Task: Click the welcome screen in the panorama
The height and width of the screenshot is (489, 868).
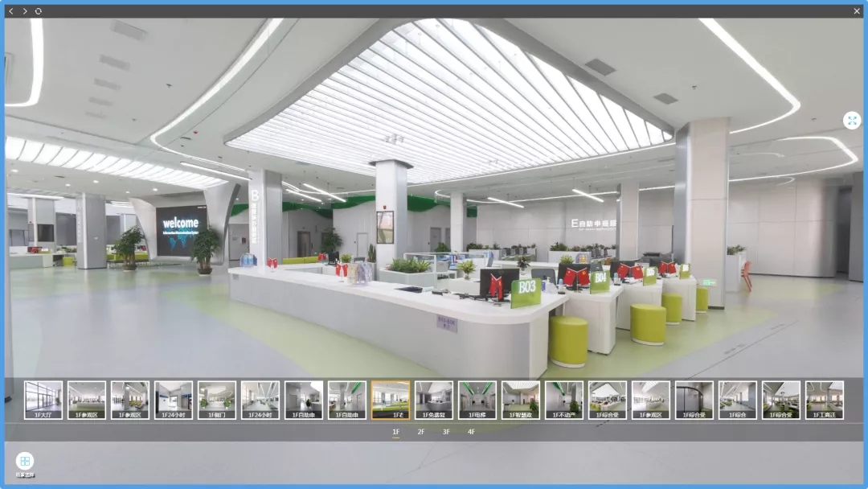Action: pyautogui.click(x=181, y=230)
